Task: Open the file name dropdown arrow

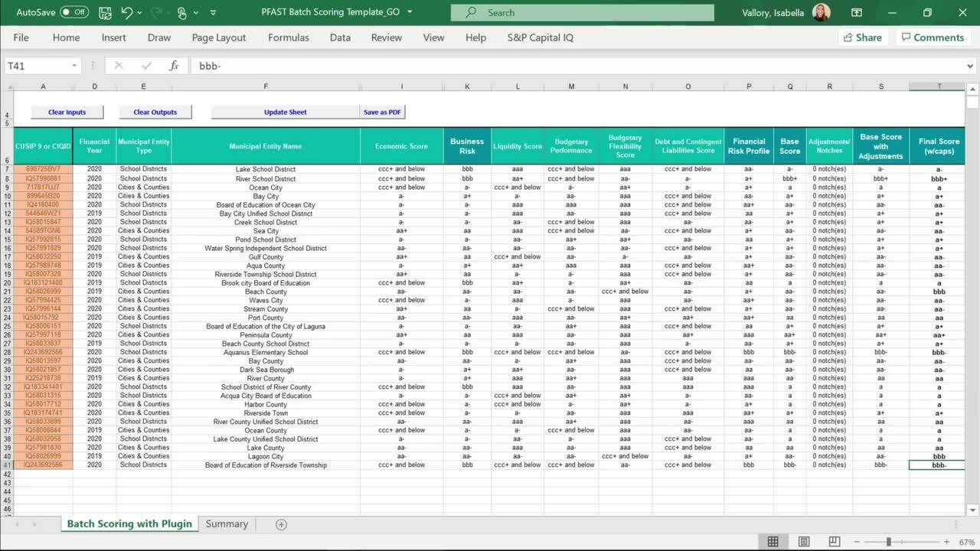Action: coord(410,12)
